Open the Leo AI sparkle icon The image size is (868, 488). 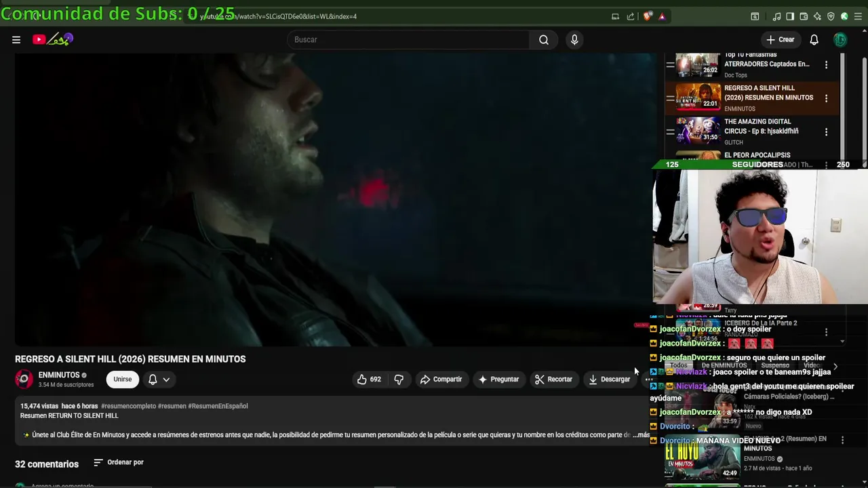[817, 16]
